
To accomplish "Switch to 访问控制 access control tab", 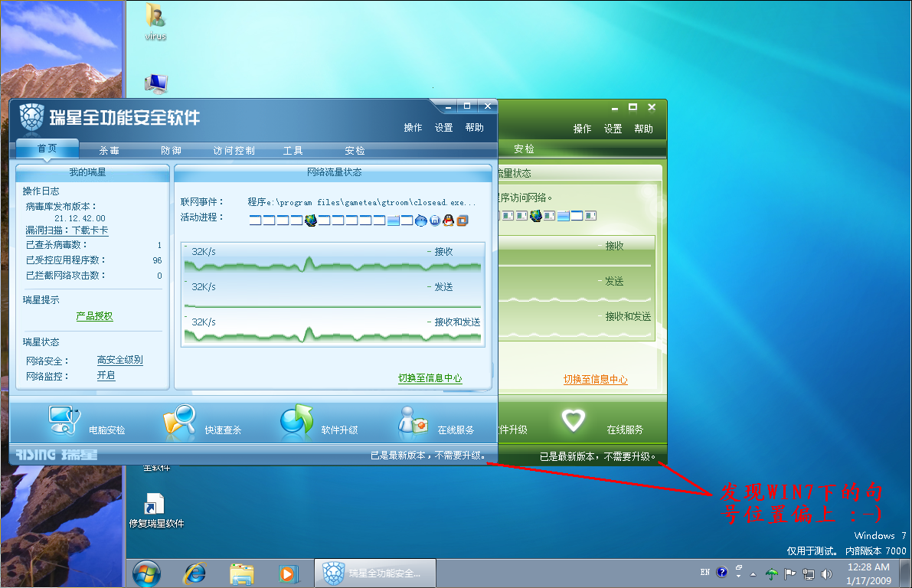I will pos(234,151).
